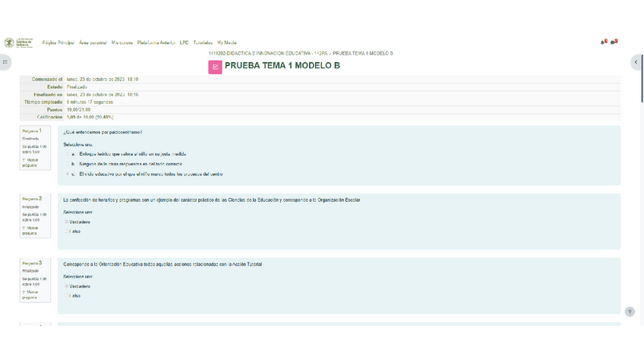Click the Pregunta 2 label

click(32, 199)
